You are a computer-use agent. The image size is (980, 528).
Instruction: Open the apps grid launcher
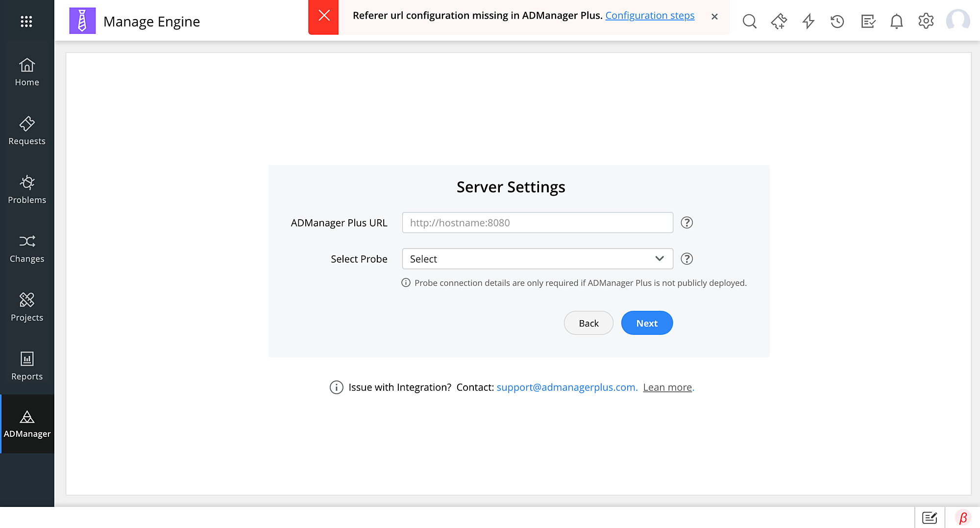26,21
